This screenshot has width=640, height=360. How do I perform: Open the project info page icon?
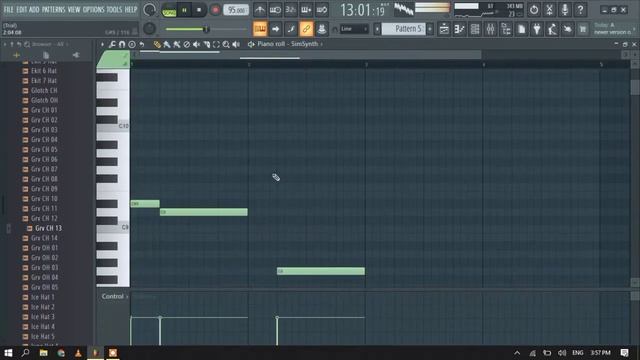521,29
